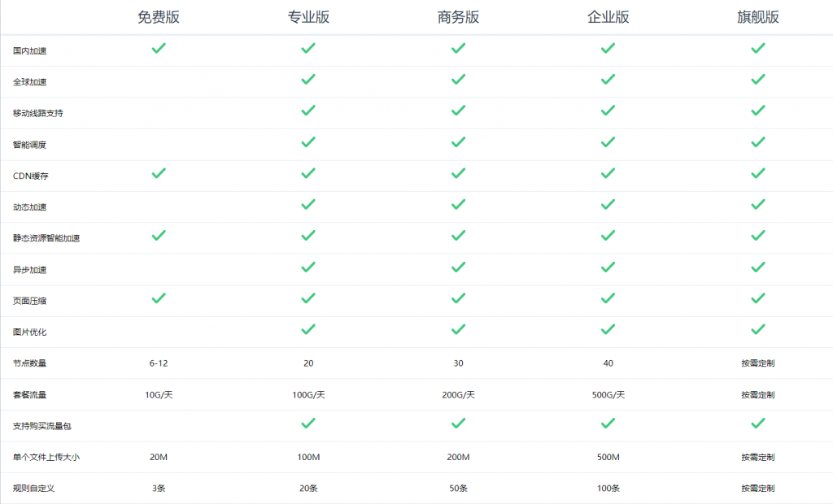Viewport: 833px width, 504px height.
Task: Click the 企业版 checkmark for 智能调度
Action: 608,142
